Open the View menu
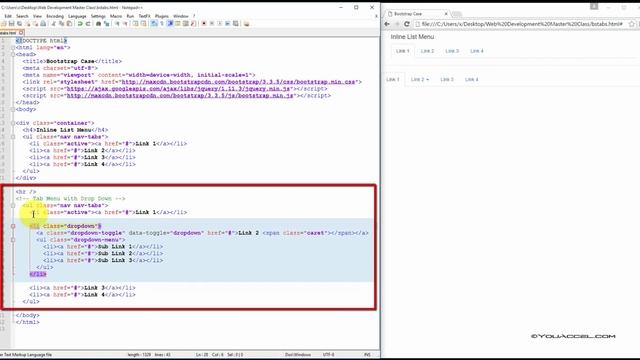 point(37,16)
